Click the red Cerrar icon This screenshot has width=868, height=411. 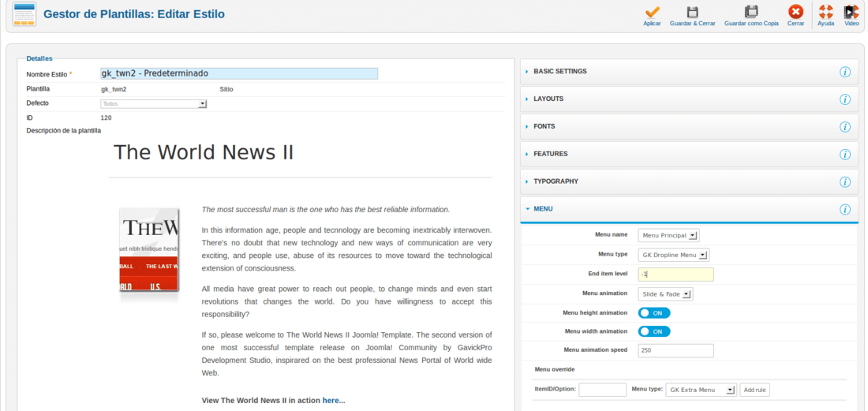click(x=795, y=12)
